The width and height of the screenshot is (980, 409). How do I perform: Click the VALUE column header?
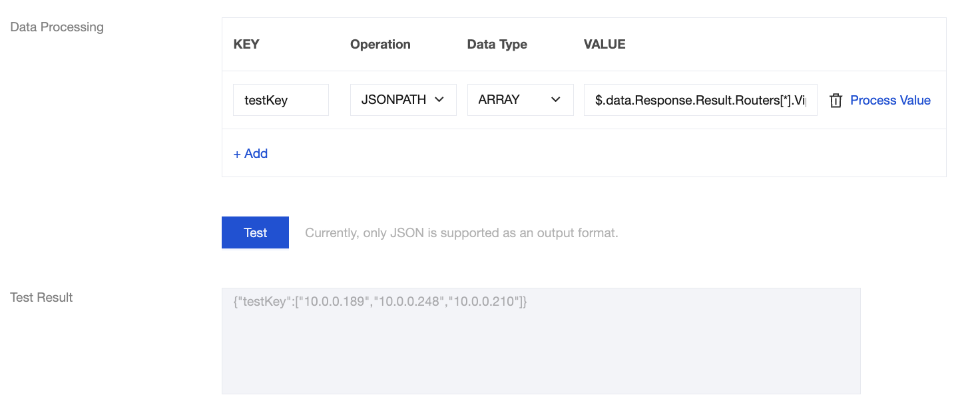605,45
